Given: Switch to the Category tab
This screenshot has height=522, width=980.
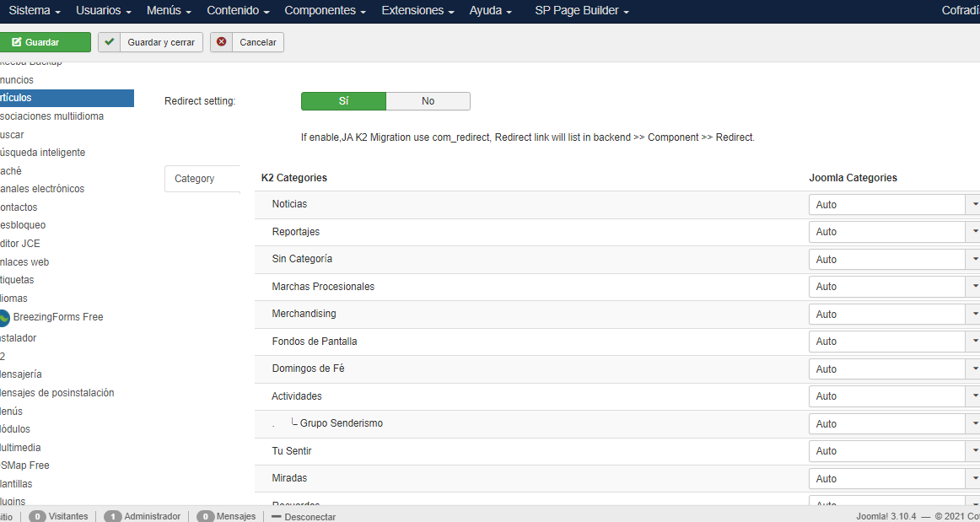Looking at the screenshot, I should pos(195,179).
